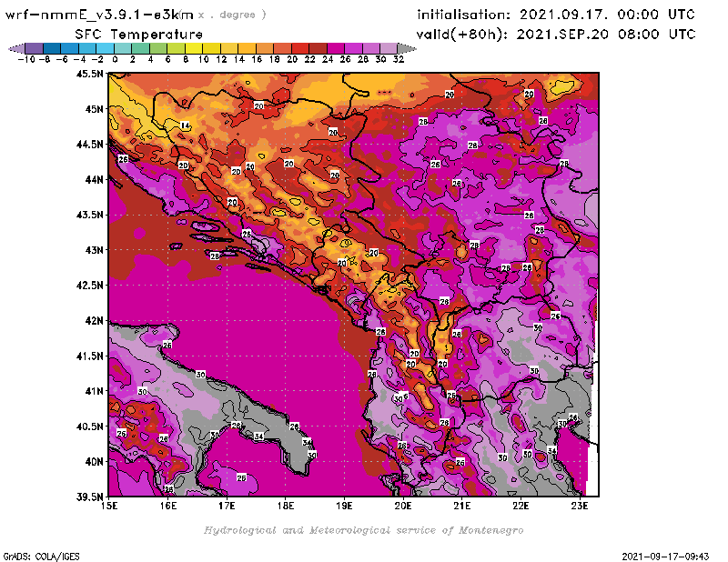Click the 19E longitude label

point(344,506)
